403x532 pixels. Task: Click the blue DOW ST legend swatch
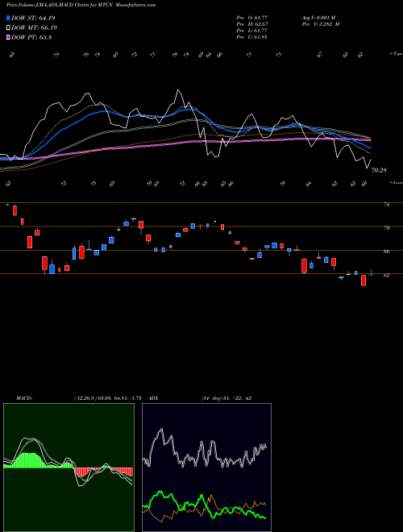(x=8, y=18)
